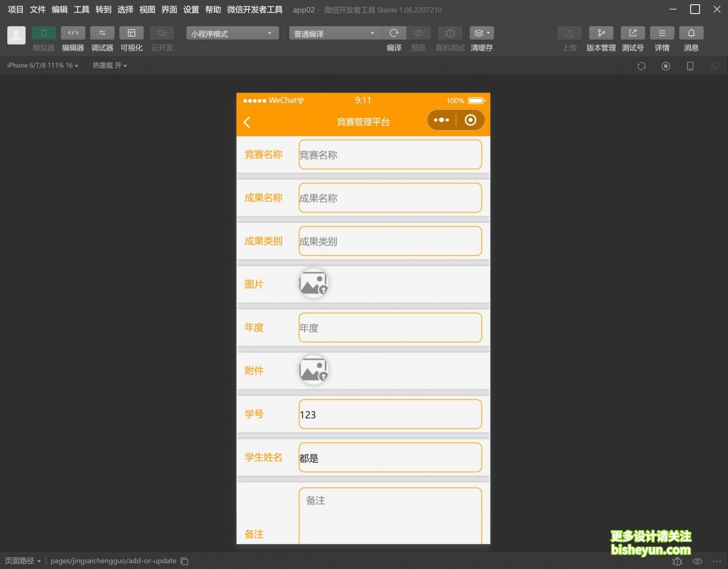Open the 帮助 menu
The image size is (728, 569).
213,9
